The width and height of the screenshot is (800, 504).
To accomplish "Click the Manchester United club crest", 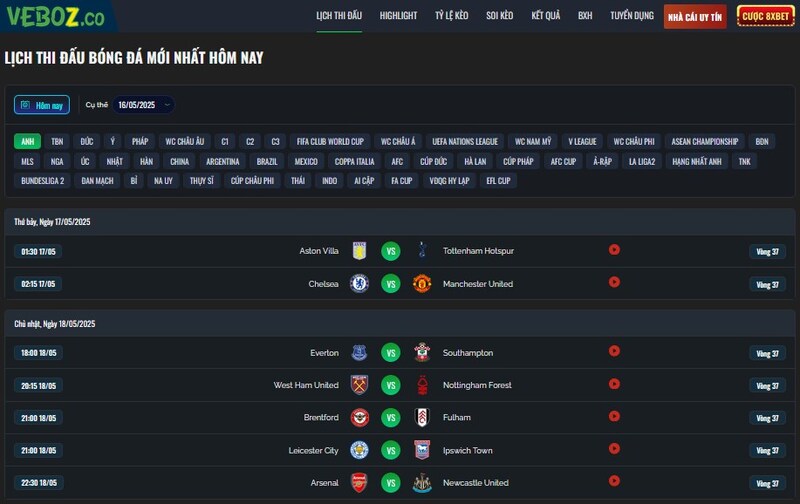I will coord(422,284).
